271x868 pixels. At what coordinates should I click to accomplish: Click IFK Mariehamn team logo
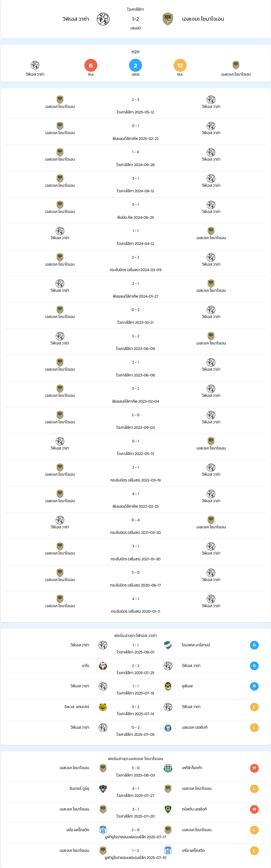click(x=168, y=645)
